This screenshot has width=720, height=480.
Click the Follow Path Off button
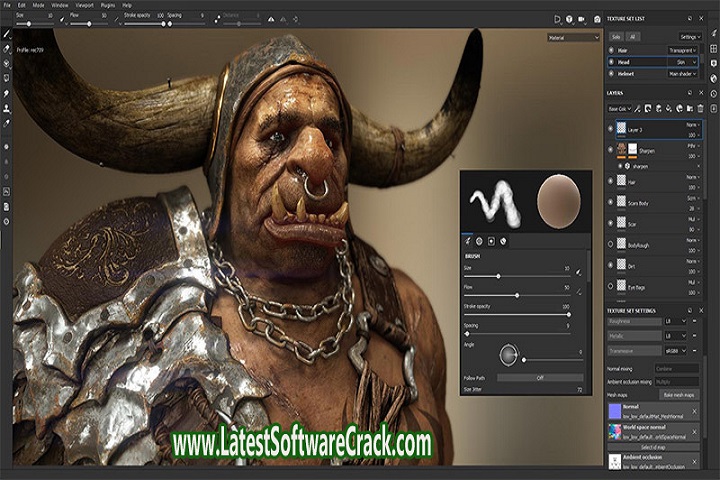[540, 378]
